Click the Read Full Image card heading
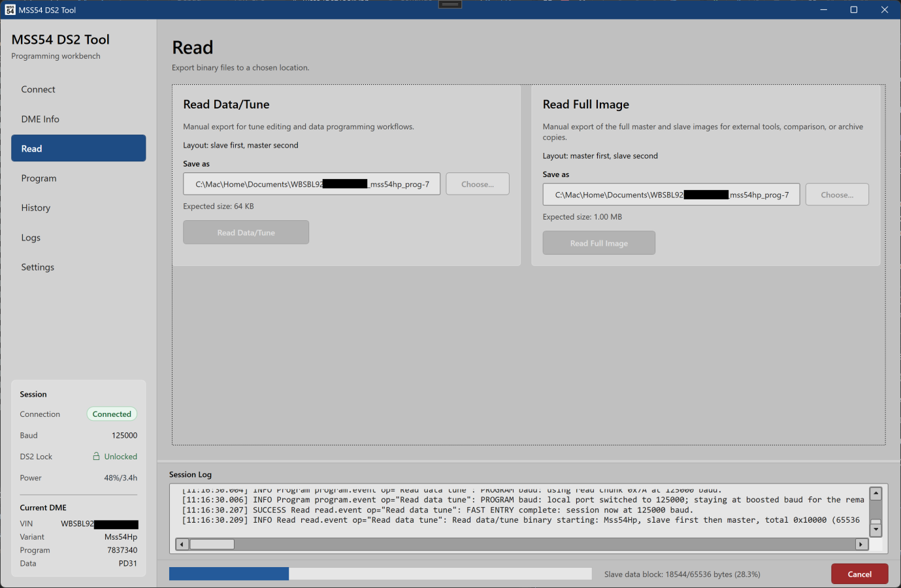Screen dimensions: 901x588 (586, 105)
